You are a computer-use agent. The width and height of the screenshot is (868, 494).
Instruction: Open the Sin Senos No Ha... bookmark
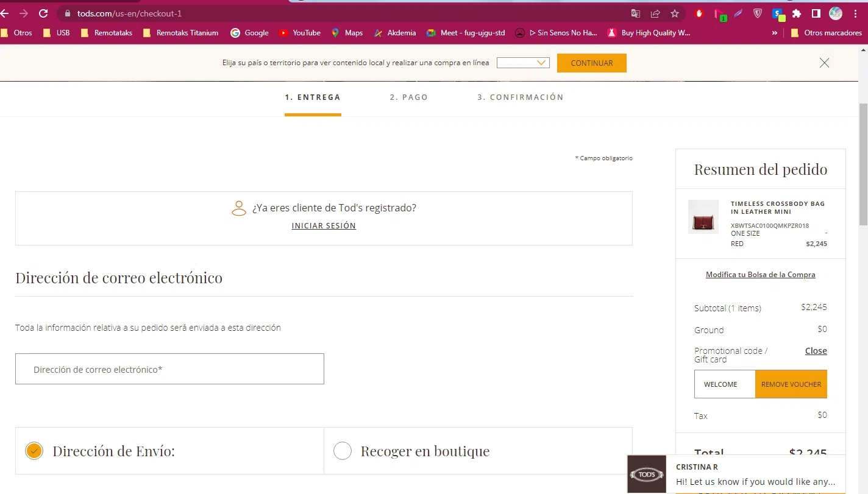coord(557,33)
